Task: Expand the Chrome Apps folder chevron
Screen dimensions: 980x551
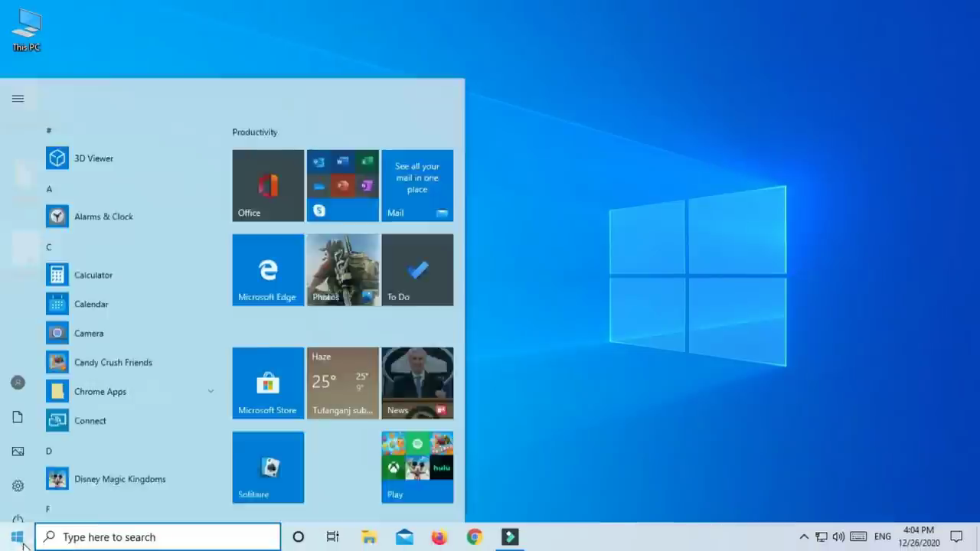Action: [211, 391]
